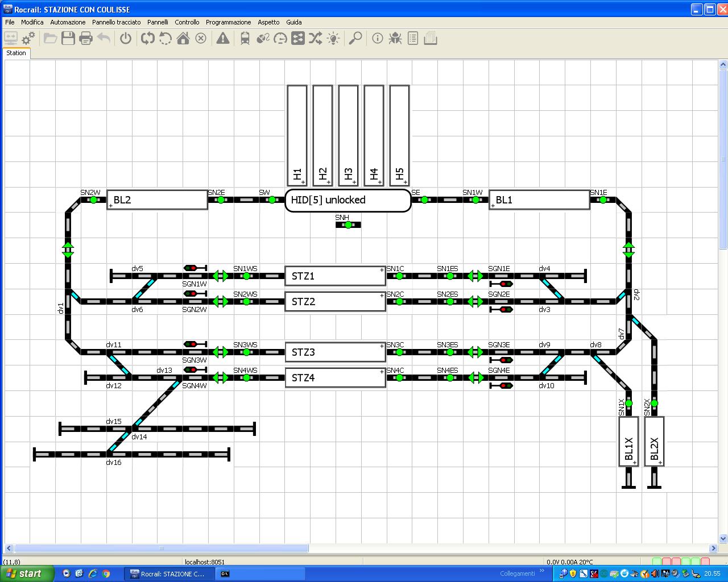Activate sensor SN2C next to STZ2

pos(399,302)
